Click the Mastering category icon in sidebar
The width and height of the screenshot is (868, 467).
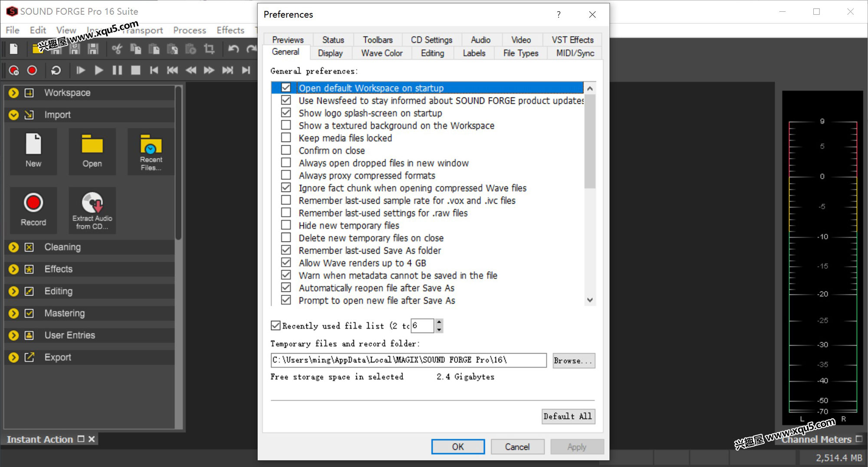pyautogui.click(x=29, y=313)
